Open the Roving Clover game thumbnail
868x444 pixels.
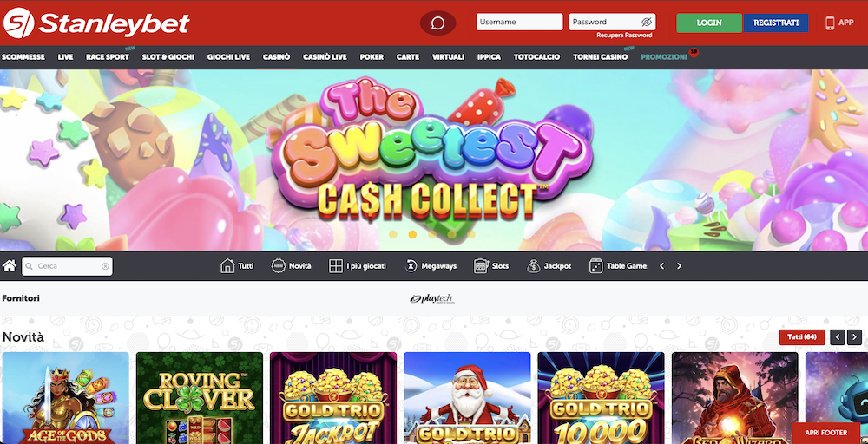click(x=200, y=398)
